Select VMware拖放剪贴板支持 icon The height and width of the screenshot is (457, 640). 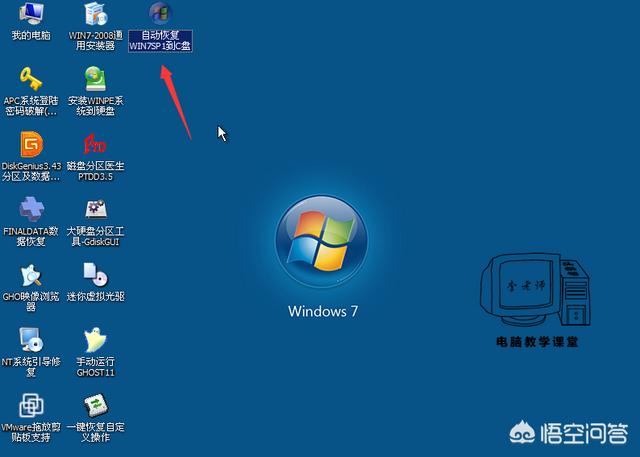pyautogui.click(x=30, y=405)
